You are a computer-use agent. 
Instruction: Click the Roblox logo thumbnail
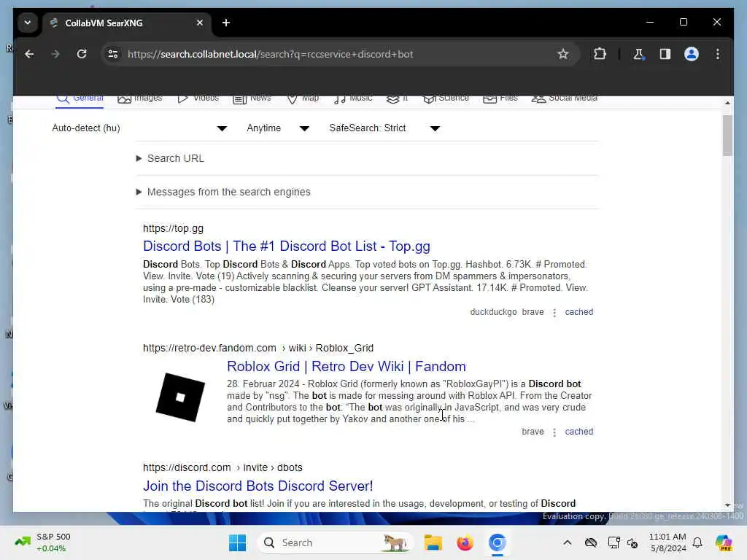[x=180, y=397]
